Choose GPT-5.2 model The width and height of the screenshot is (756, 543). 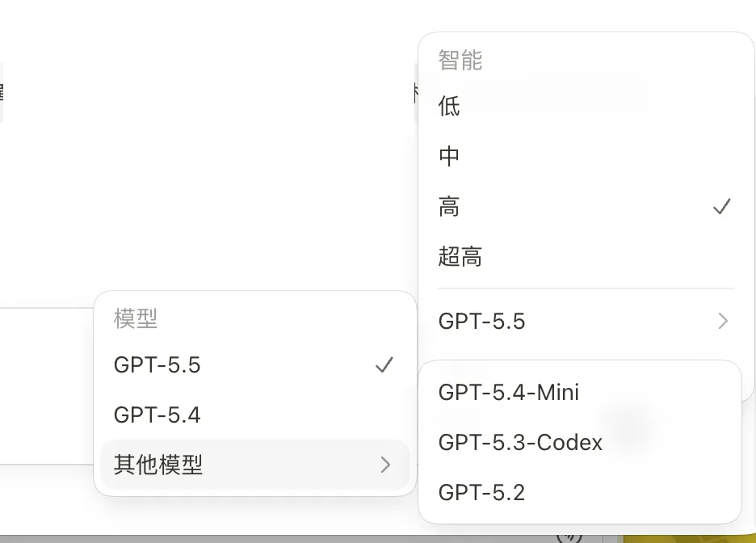580,493
